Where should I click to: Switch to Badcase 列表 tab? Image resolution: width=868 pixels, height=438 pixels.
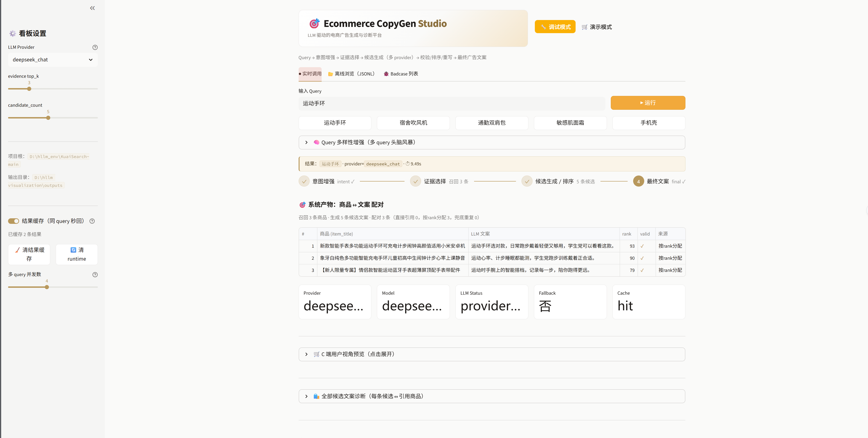(401, 74)
